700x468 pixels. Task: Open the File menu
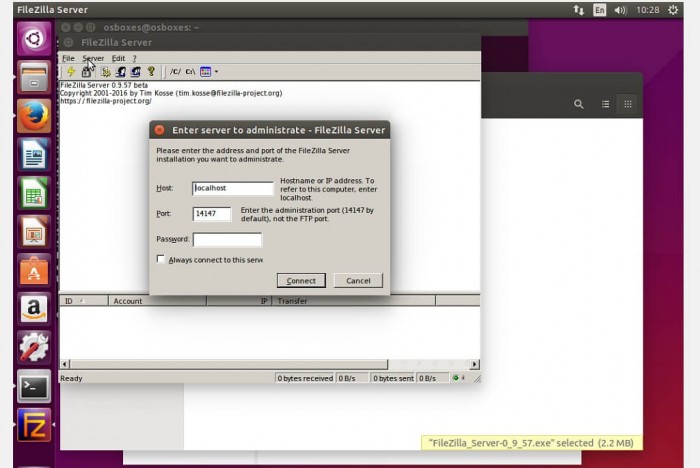pos(68,58)
